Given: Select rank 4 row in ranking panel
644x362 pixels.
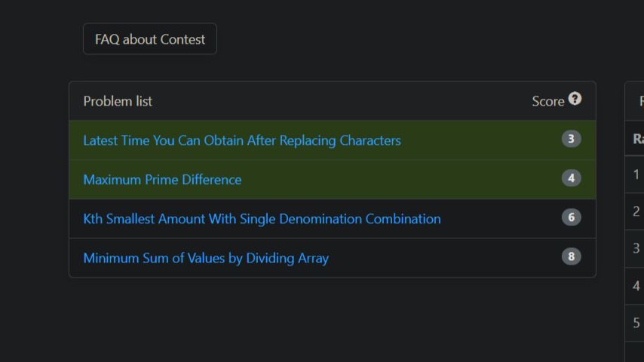Looking at the screenshot, I should click(x=634, y=286).
